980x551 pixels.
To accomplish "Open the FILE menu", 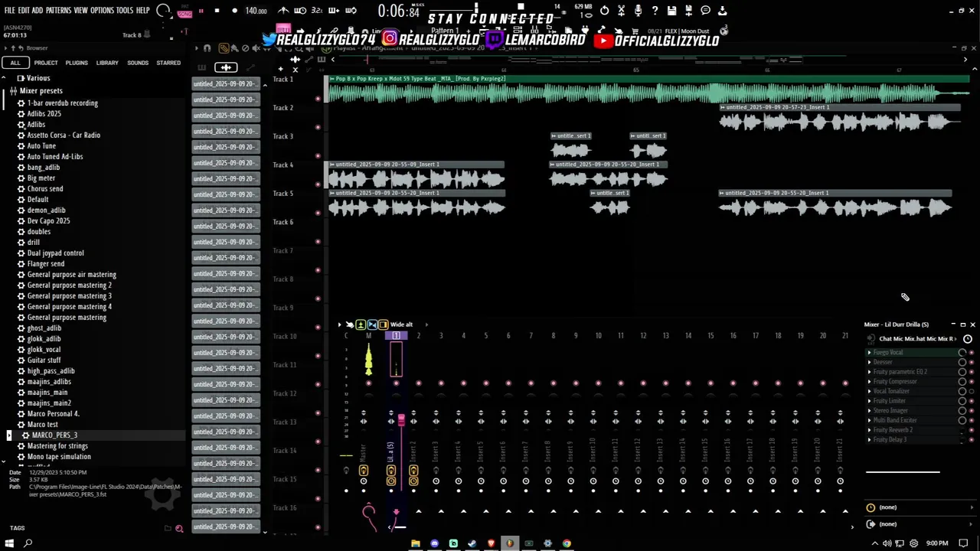I will pos(9,11).
